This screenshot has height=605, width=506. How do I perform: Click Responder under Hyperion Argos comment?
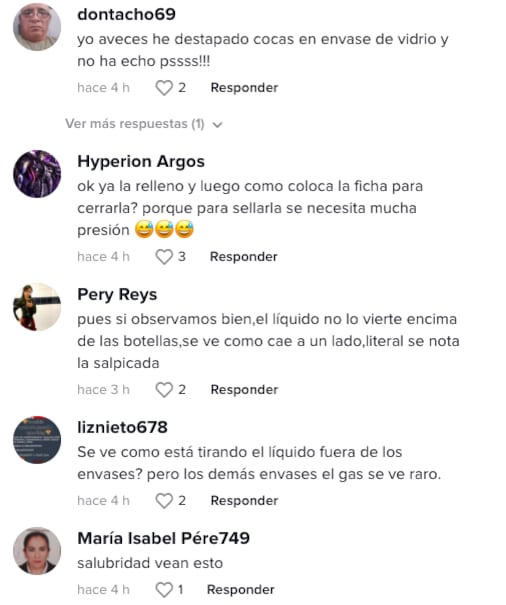244,257
